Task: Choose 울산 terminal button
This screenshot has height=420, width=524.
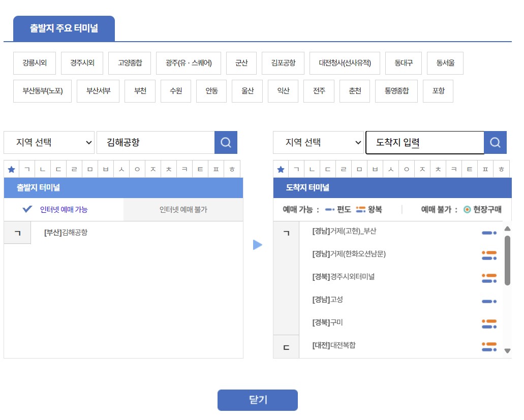Action: click(248, 91)
